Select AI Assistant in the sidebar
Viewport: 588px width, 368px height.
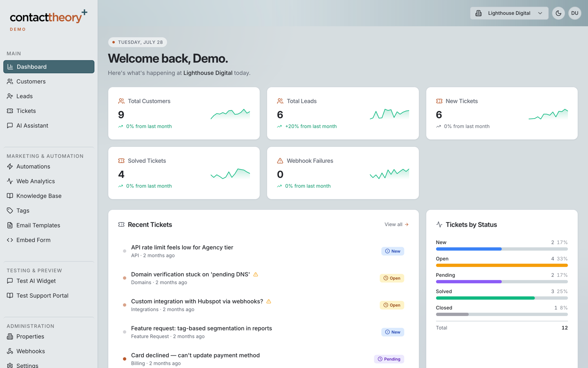point(49,126)
